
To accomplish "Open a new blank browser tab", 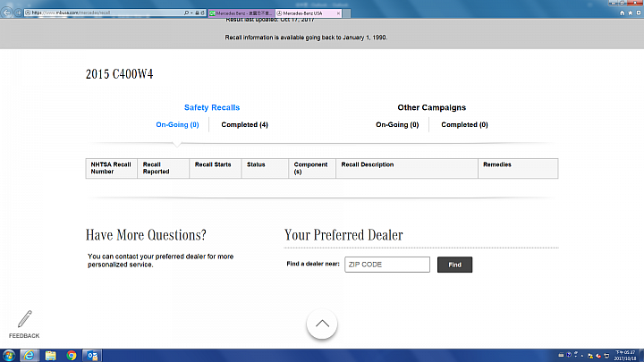I will [347, 13].
